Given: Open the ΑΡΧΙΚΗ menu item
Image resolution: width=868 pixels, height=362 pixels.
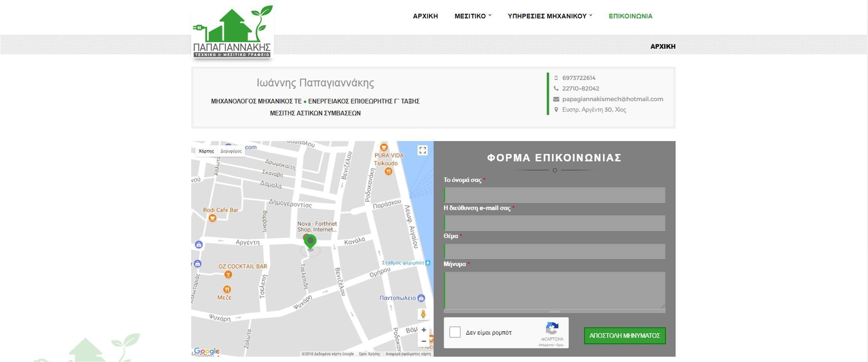Looking at the screenshot, I should pos(426,16).
